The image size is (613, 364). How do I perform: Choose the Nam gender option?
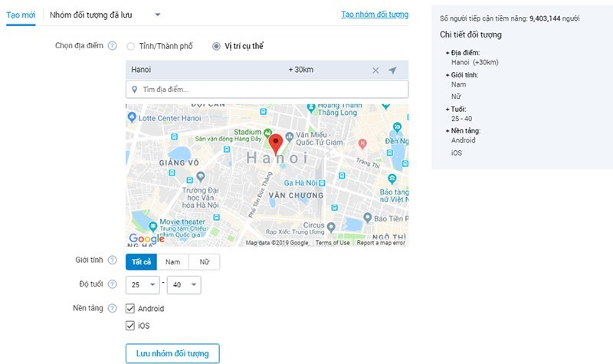pyautogui.click(x=172, y=262)
